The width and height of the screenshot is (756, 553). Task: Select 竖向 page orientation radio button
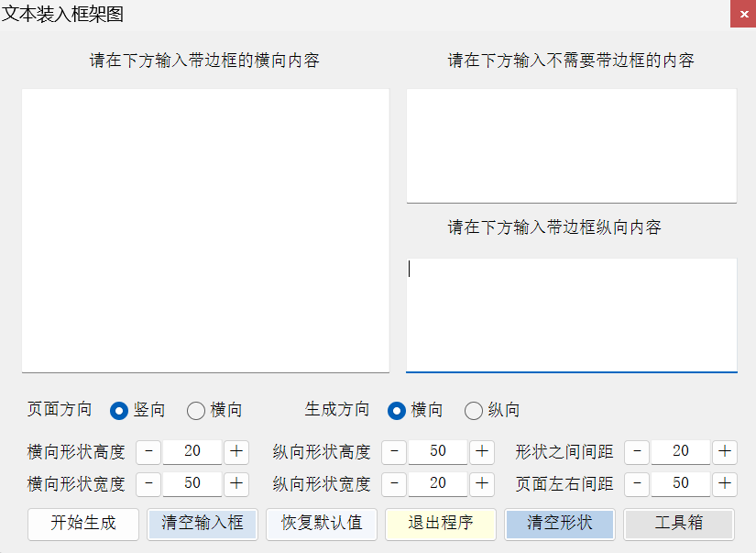(x=119, y=410)
